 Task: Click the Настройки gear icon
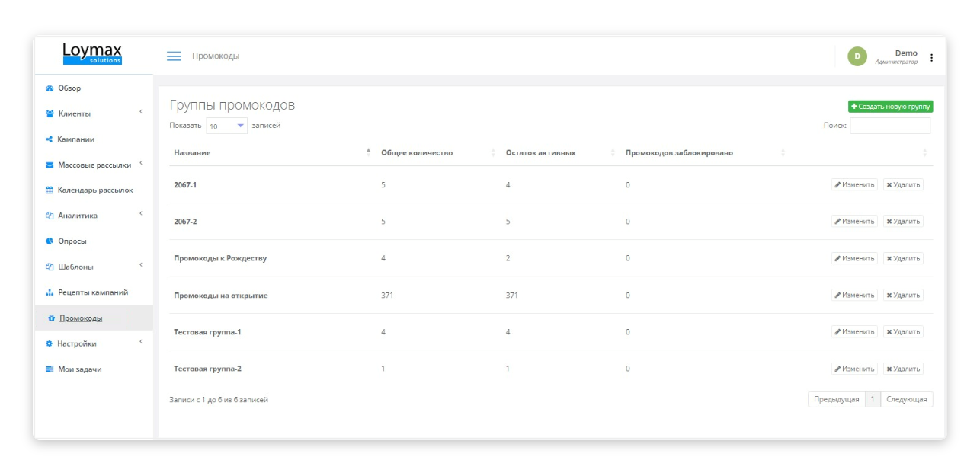pyautogui.click(x=50, y=343)
